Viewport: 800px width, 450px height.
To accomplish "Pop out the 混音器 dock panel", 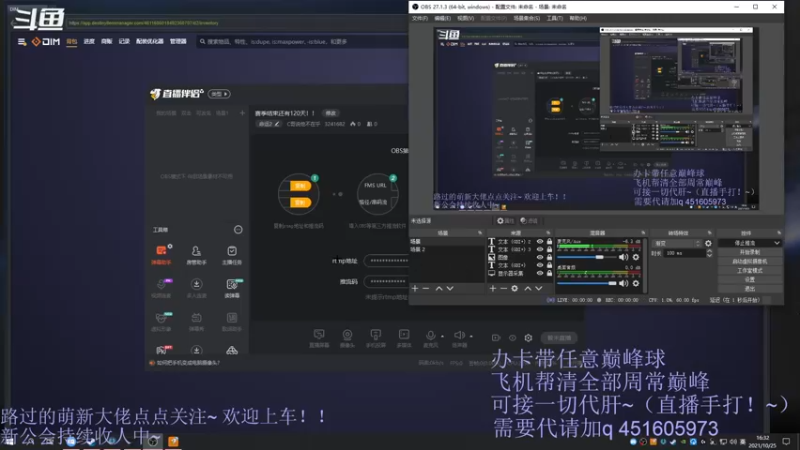I will (x=643, y=233).
